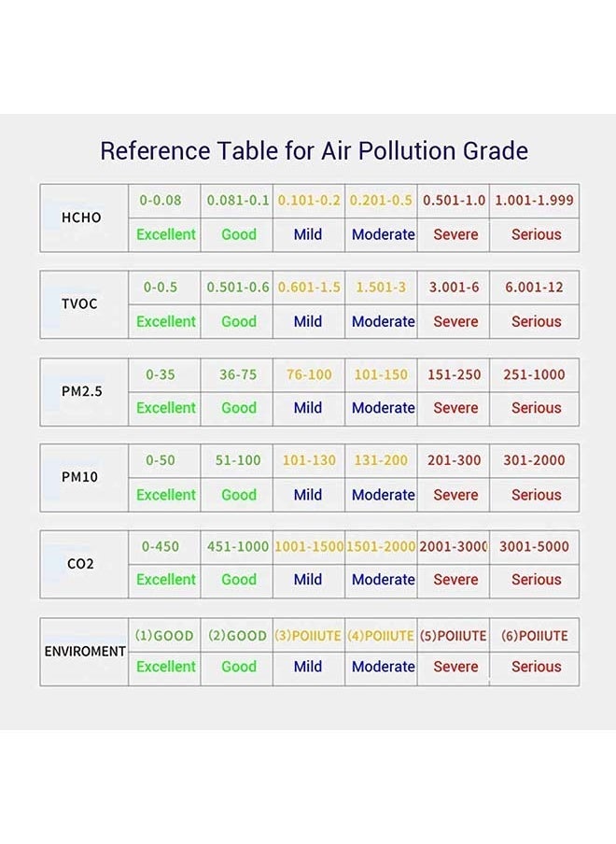
Task: Select the 6.001-12 TVOC range cell
Action: pyautogui.click(x=534, y=288)
